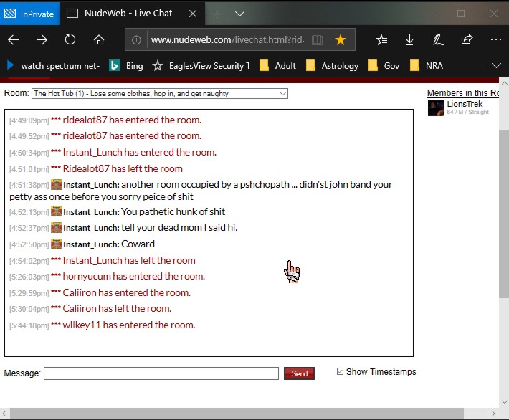Share this page using share icon

(x=467, y=40)
